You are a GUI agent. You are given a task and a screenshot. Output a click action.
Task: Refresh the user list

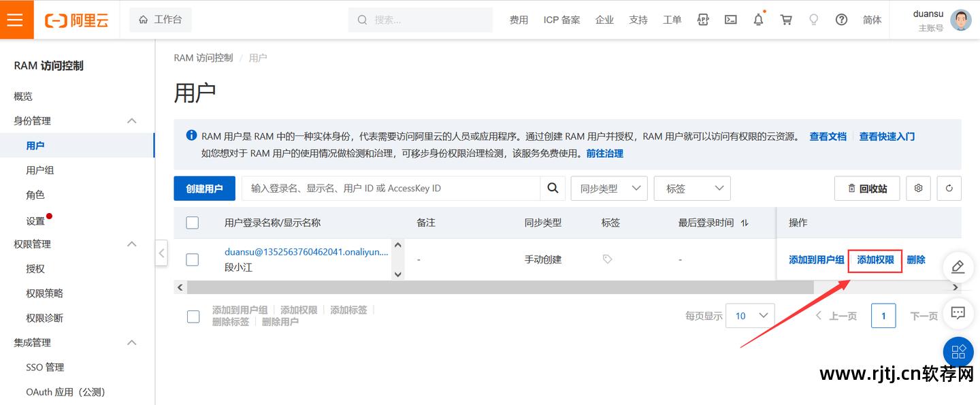coord(949,189)
